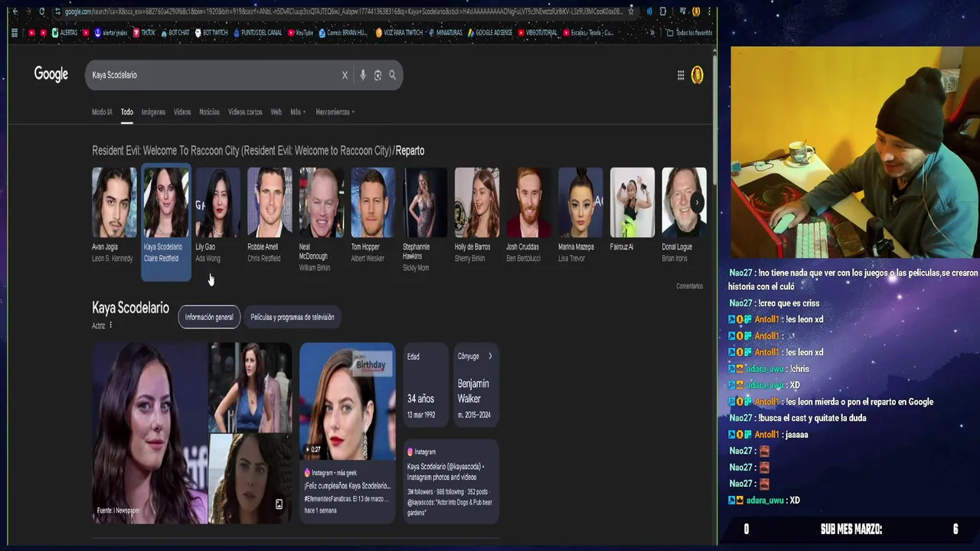Click the Comentarios feedback link
Viewport: 980px width, 551px height.
pos(689,286)
